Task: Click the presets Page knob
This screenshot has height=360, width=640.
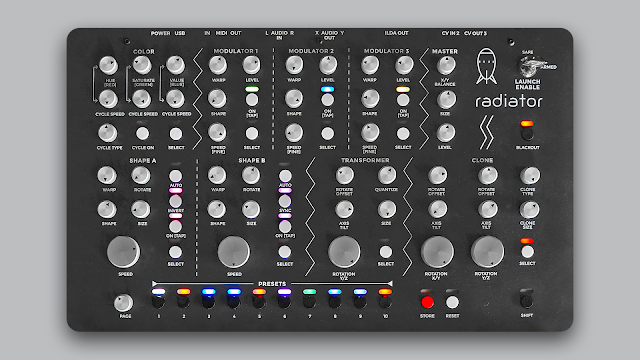Action: point(123,303)
